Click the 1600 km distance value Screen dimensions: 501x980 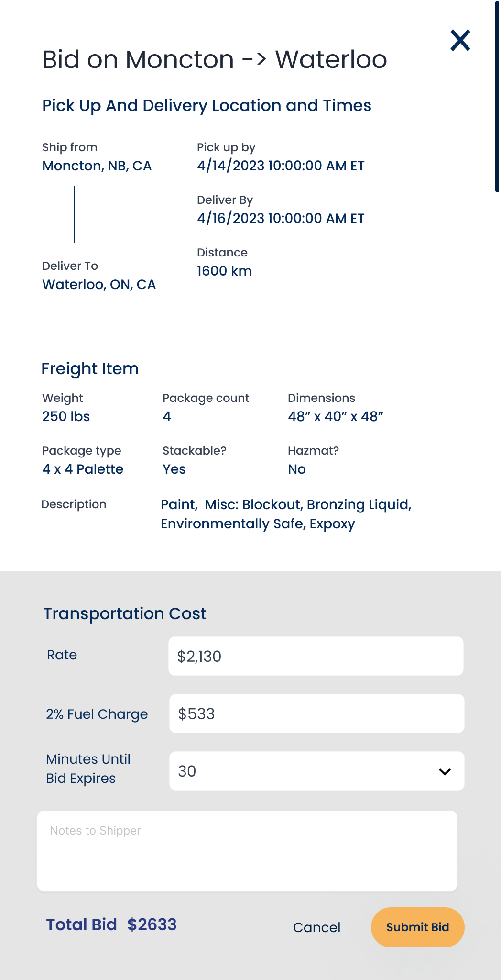click(224, 271)
